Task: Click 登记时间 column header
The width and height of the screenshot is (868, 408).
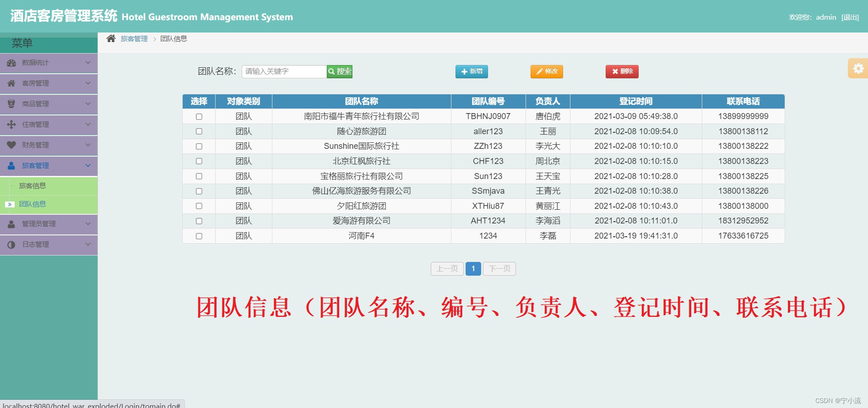Action: pos(636,101)
